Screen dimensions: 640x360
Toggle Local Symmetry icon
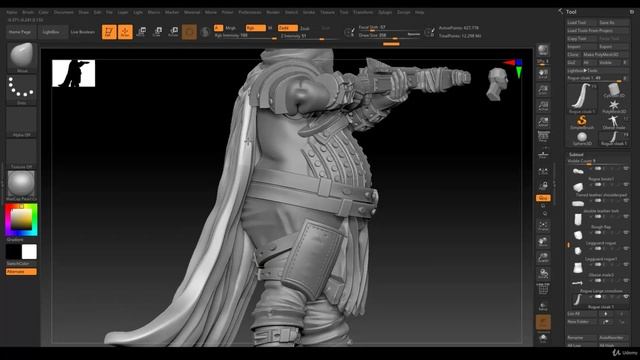click(x=543, y=171)
